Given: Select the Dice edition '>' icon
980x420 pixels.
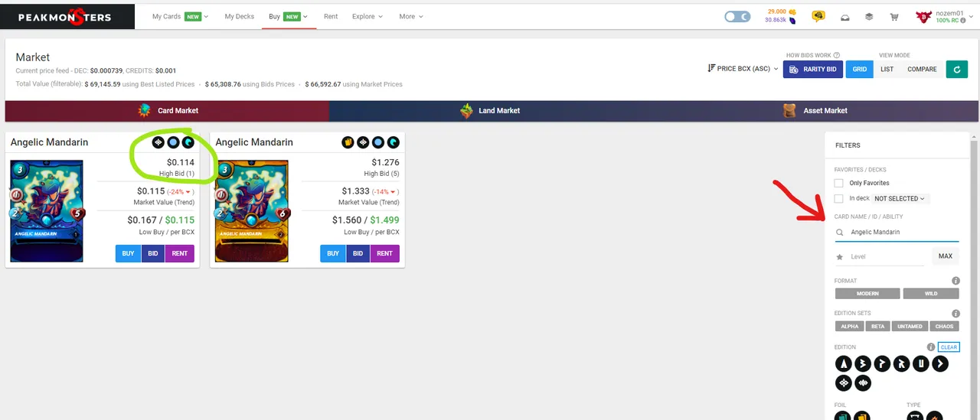Looking at the screenshot, I should click(x=939, y=364).
